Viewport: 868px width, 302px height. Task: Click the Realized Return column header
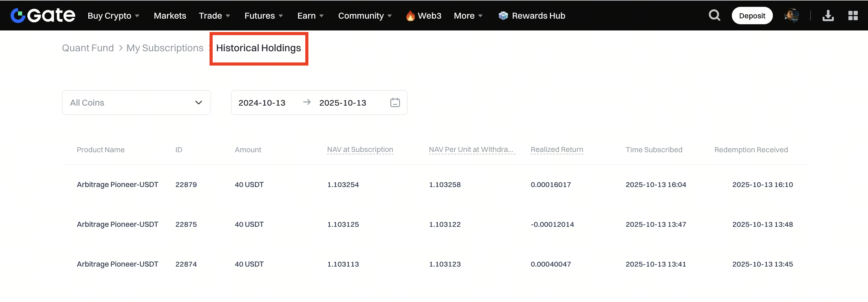tap(557, 149)
